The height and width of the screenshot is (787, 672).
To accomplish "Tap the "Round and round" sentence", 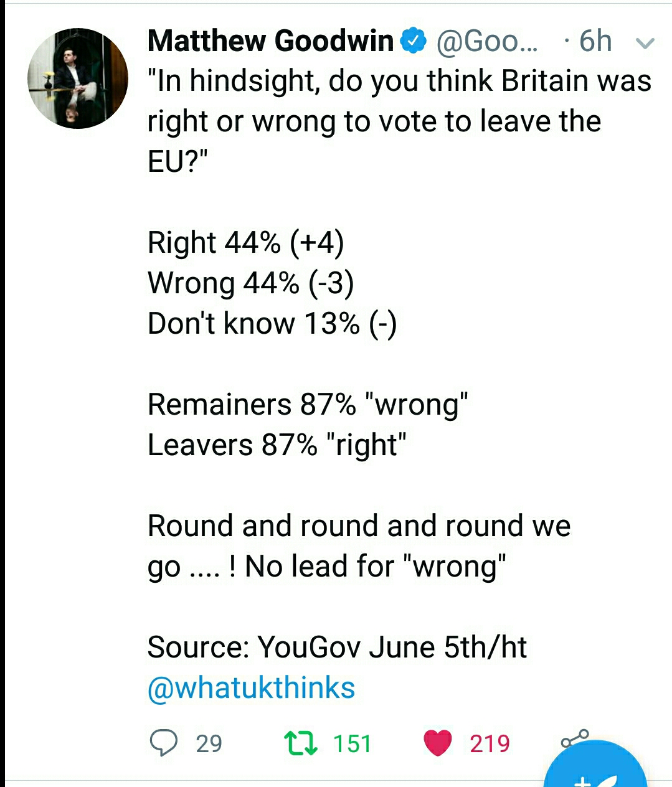I will click(359, 526).
